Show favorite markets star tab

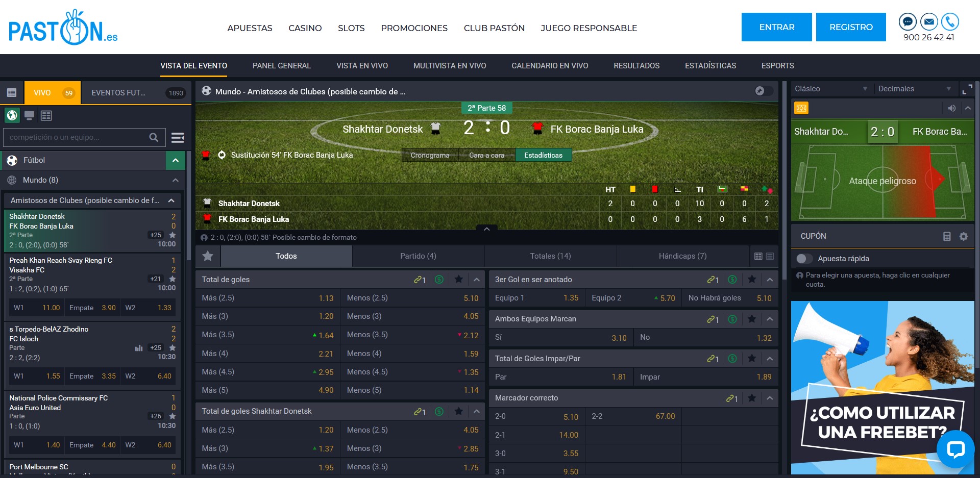tap(208, 256)
